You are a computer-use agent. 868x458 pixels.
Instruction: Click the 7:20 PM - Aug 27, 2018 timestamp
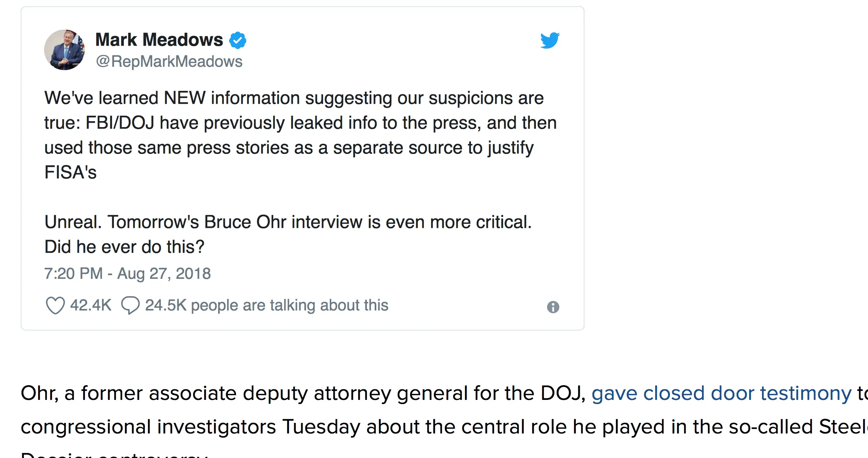127,274
